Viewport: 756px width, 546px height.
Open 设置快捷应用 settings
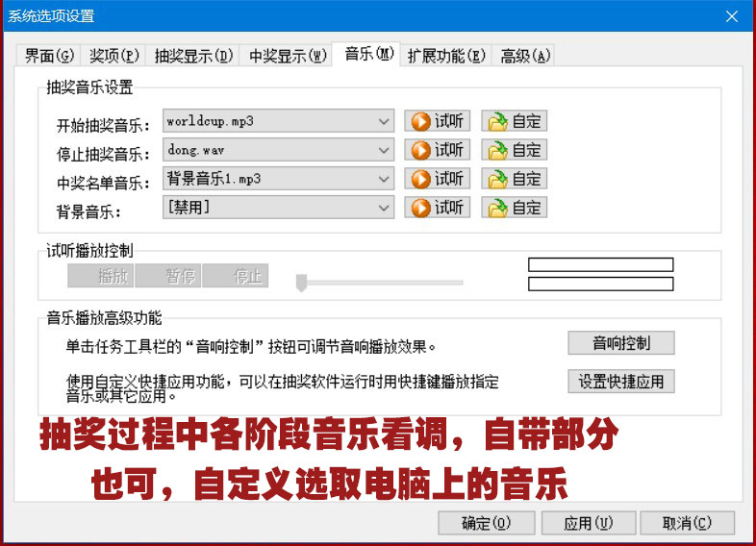620,381
